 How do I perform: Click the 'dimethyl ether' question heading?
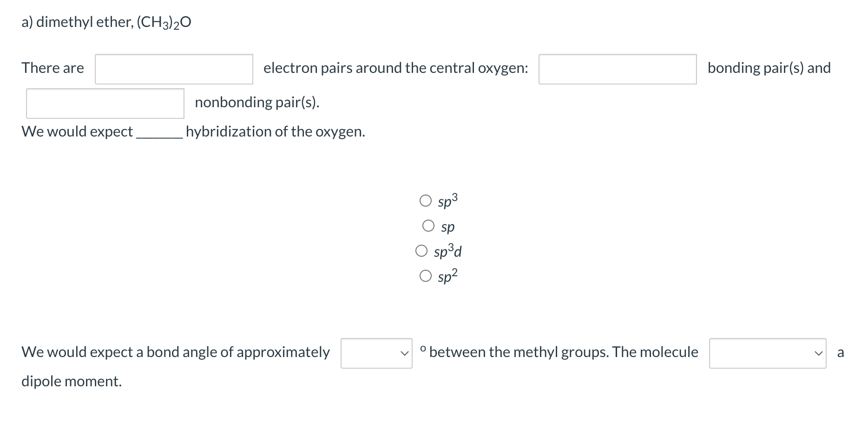pos(106,20)
